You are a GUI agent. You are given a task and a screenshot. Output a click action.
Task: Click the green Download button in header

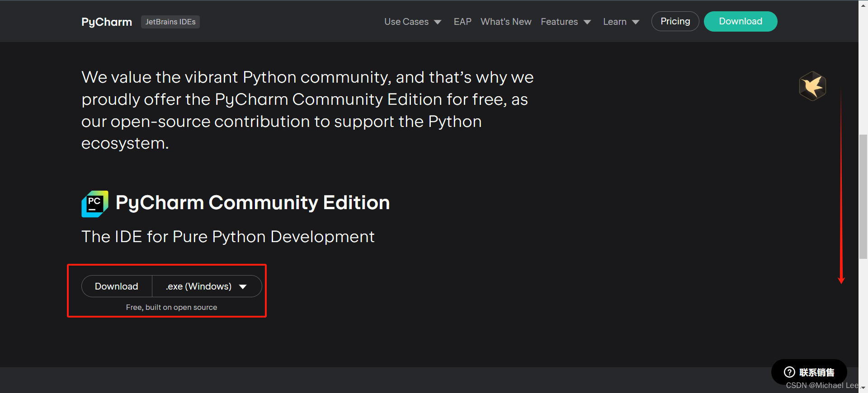tap(740, 21)
